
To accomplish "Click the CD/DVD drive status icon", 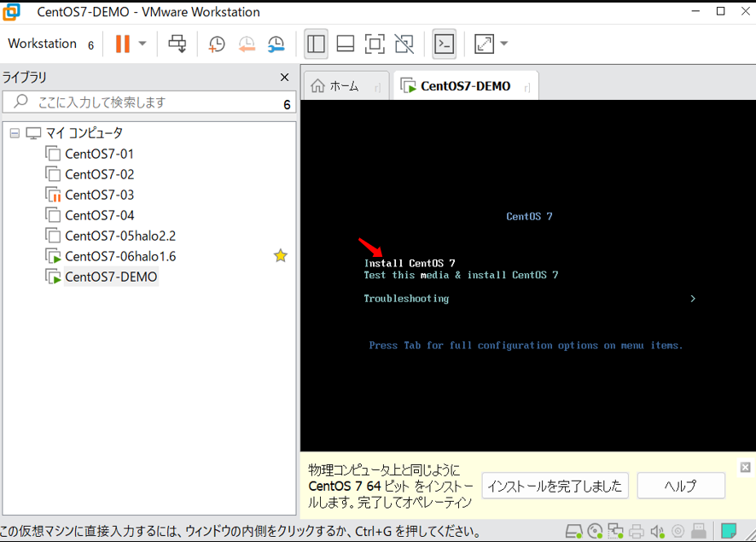I will click(x=596, y=532).
